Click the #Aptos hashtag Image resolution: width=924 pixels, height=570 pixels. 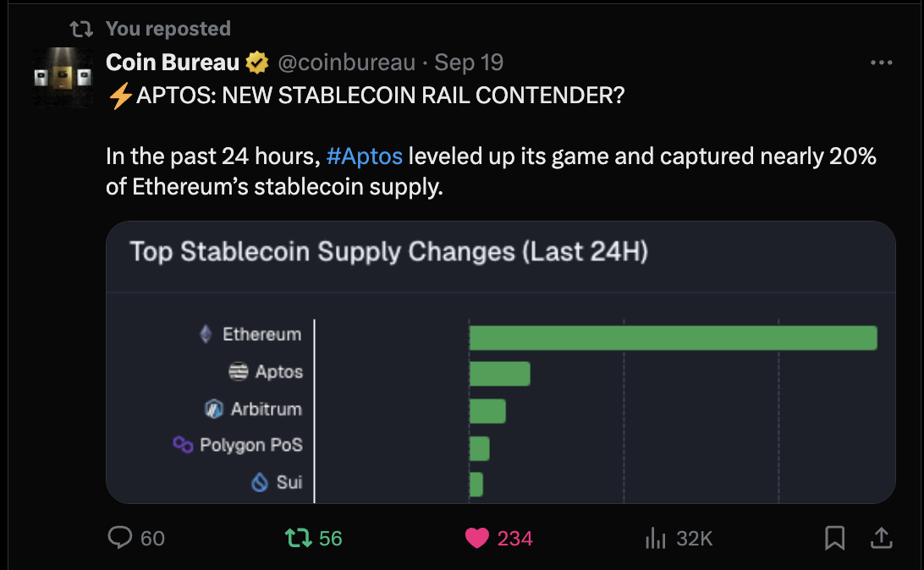pyautogui.click(x=364, y=156)
